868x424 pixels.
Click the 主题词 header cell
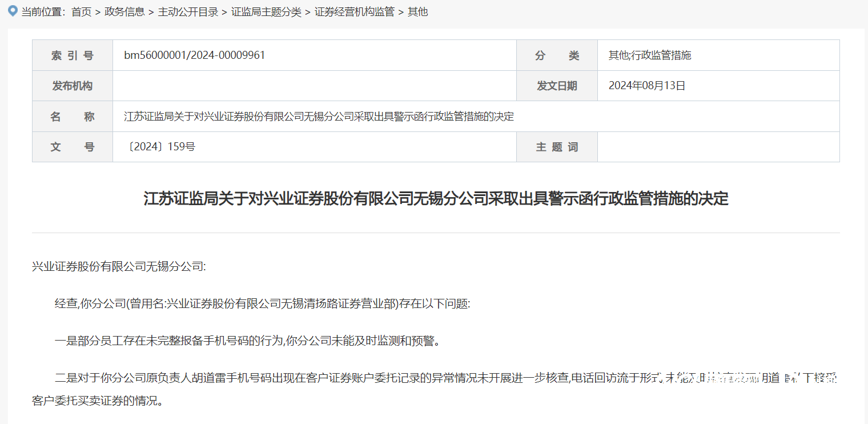[x=557, y=147]
